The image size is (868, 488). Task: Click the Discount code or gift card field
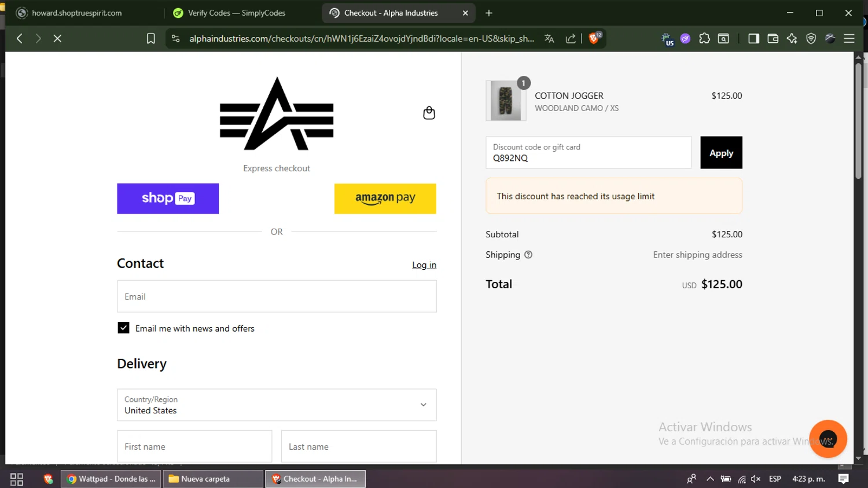589,153
